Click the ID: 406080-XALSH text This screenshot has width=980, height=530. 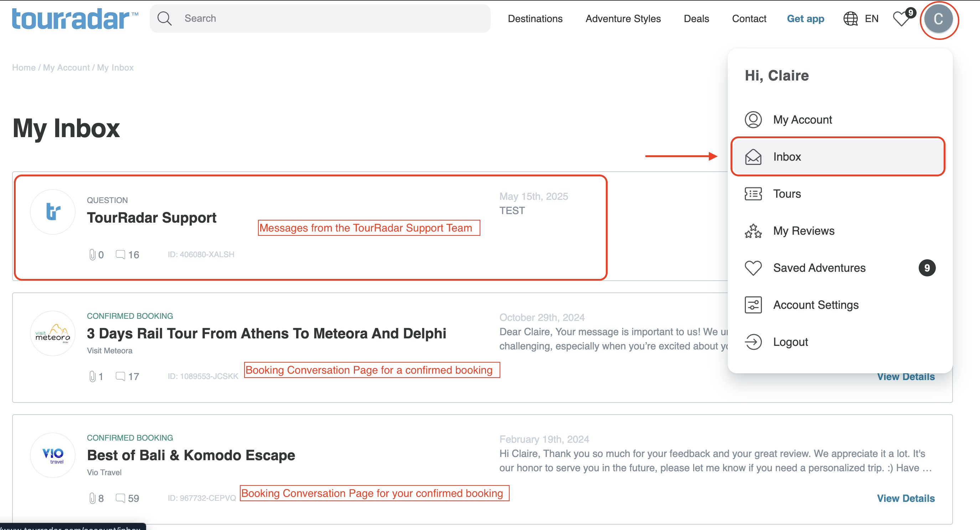pos(201,254)
